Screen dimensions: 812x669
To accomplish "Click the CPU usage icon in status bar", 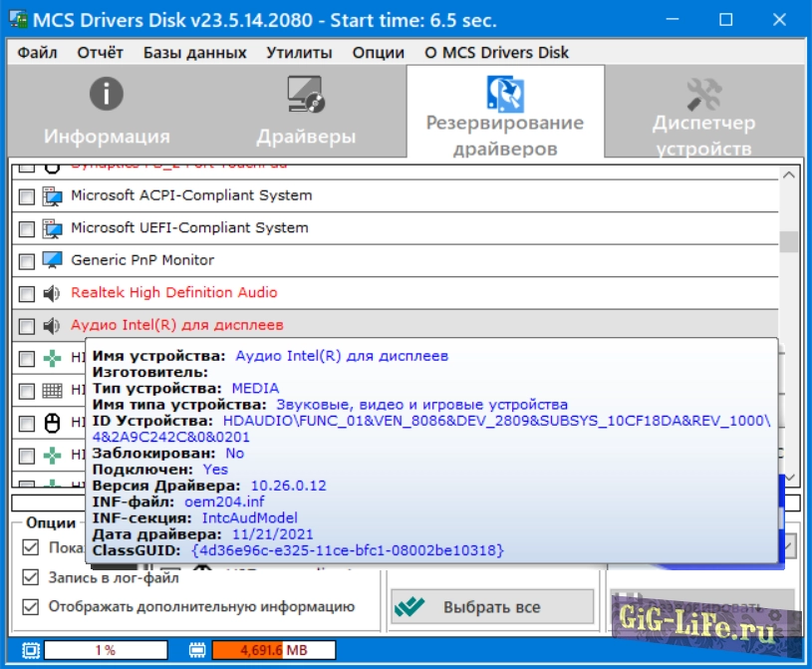I will (30, 650).
